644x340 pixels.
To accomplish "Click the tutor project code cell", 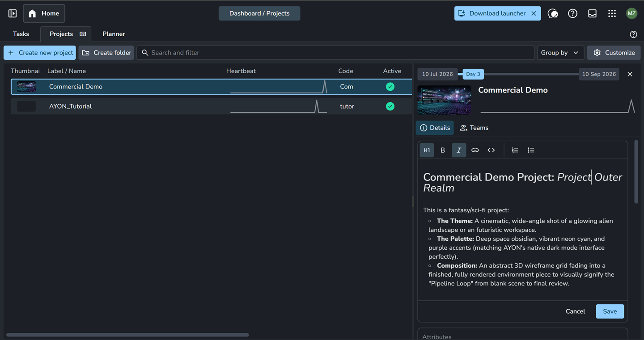I will click(347, 106).
